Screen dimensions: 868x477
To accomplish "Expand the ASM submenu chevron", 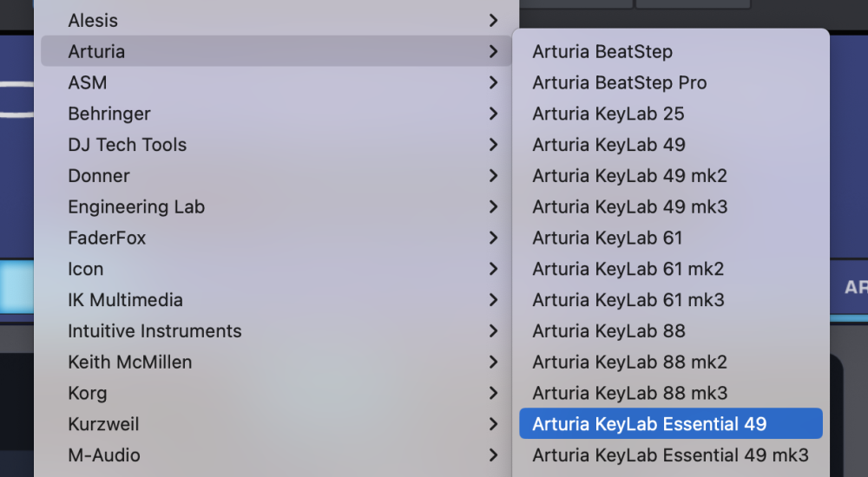I will click(x=493, y=82).
